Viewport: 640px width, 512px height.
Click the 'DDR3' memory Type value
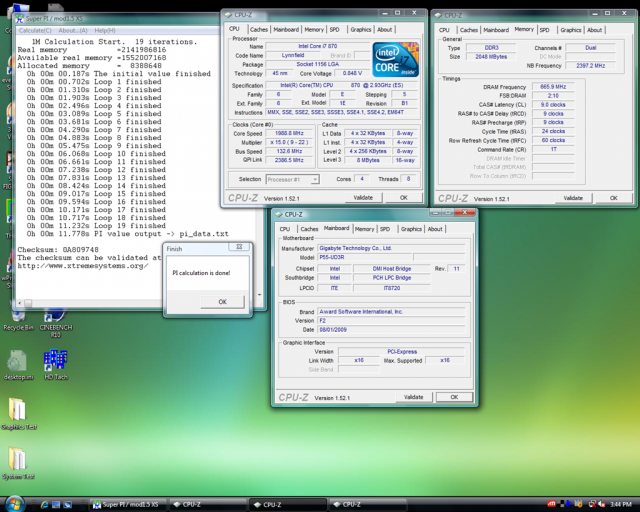click(491, 48)
